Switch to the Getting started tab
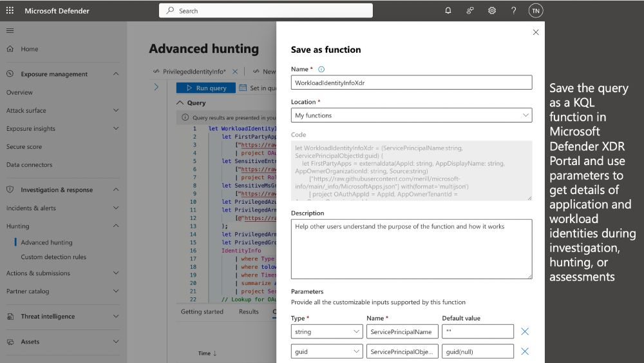Screen dimensions: 644x363 tap(202, 311)
